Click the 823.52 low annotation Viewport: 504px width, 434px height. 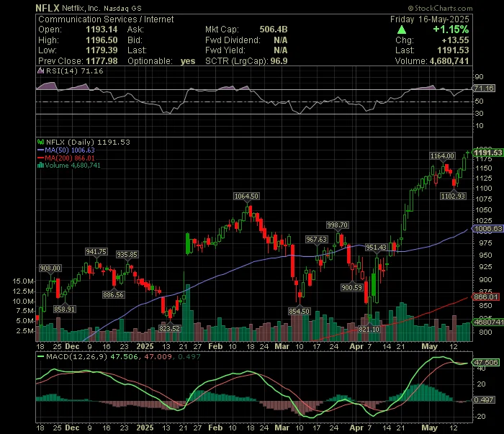(x=169, y=328)
